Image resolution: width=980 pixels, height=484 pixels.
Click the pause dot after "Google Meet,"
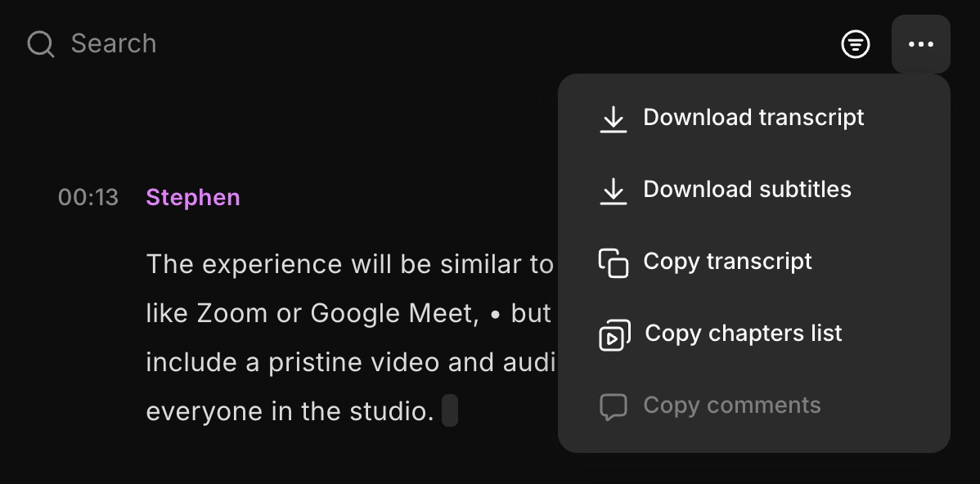coord(494,314)
